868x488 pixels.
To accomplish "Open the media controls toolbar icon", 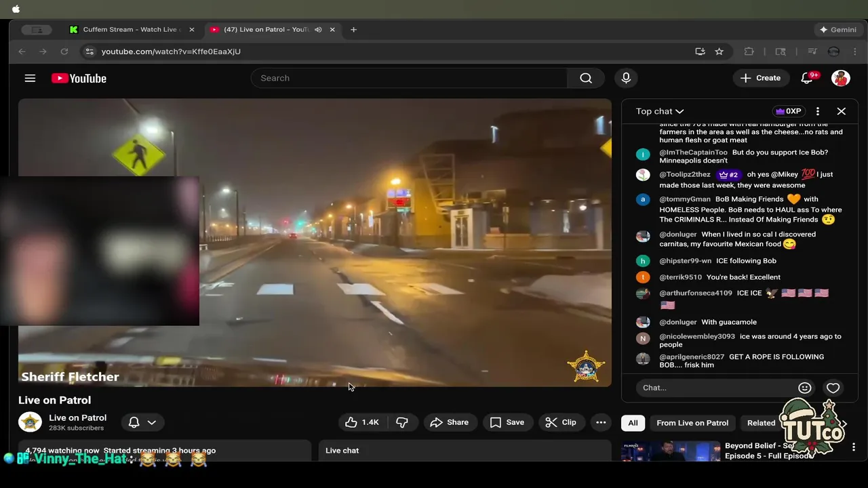I will (x=812, y=52).
